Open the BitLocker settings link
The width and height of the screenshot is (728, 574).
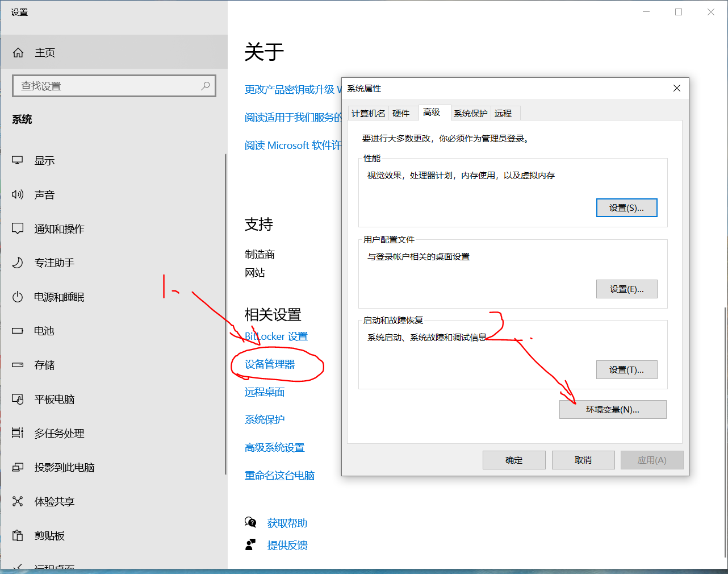[276, 336]
